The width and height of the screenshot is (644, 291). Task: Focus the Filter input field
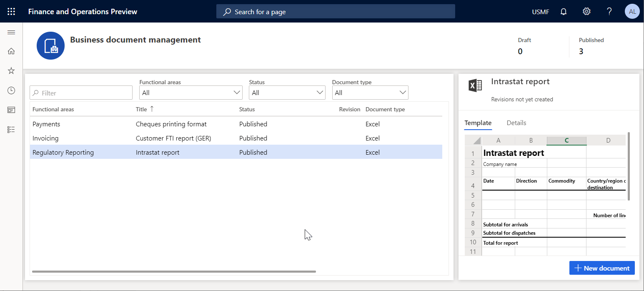[81, 93]
